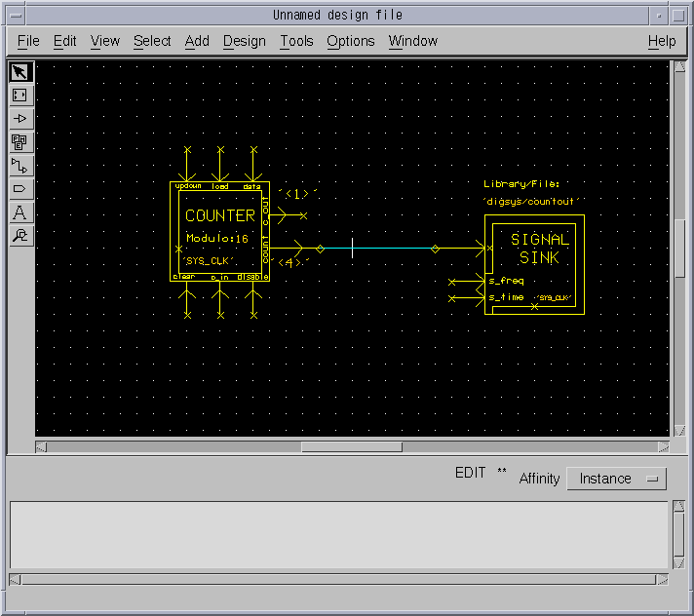
Task: Show the Options menu
Action: pos(351,41)
